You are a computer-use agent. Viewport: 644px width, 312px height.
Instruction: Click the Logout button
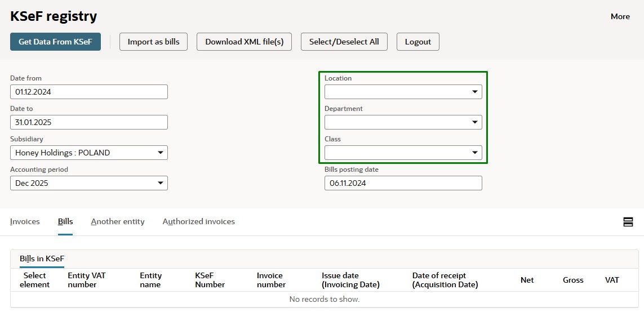(418, 42)
